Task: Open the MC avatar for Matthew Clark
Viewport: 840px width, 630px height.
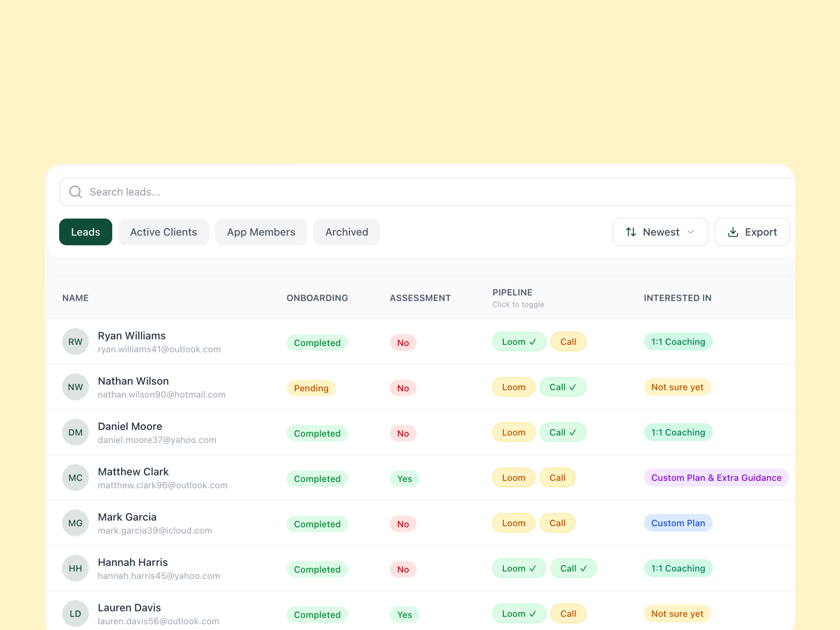Action: click(x=75, y=478)
